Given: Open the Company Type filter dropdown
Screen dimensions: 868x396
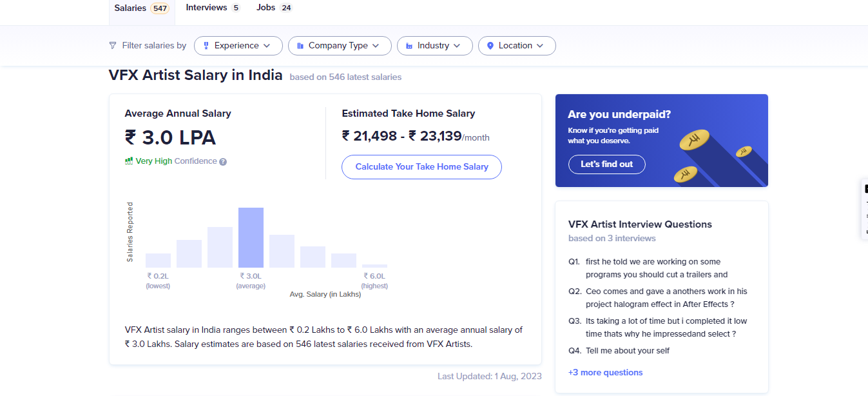Looking at the screenshot, I should click(340, 45).
